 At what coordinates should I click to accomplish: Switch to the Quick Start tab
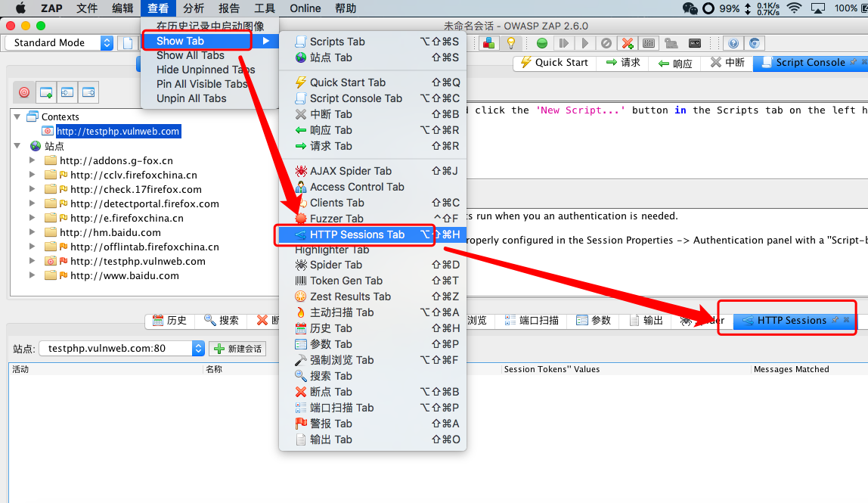point(555,63)
